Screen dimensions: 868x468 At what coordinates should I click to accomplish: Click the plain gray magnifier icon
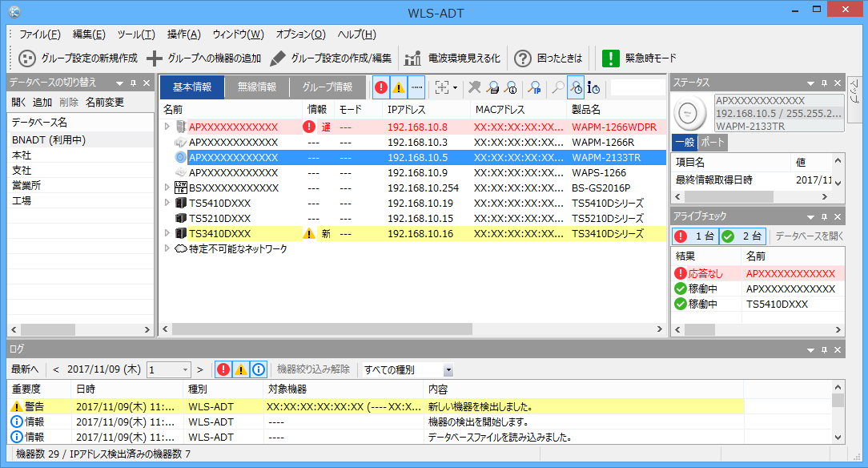[558, 87]
